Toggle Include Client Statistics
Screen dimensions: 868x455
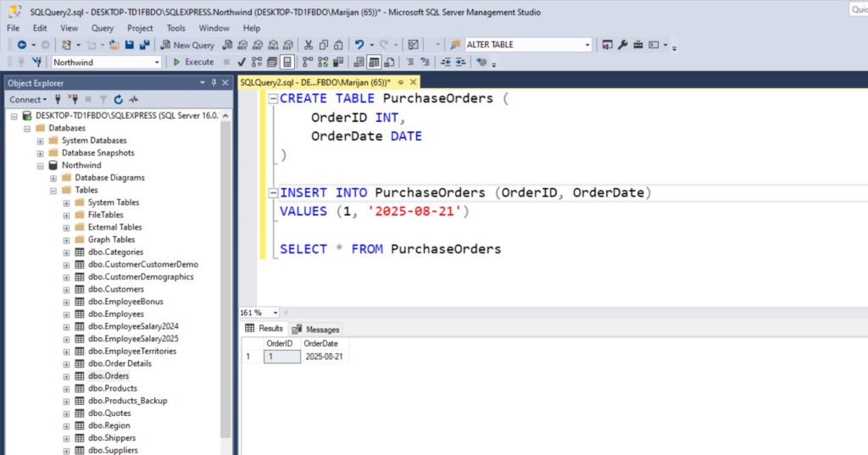(338, 62)
